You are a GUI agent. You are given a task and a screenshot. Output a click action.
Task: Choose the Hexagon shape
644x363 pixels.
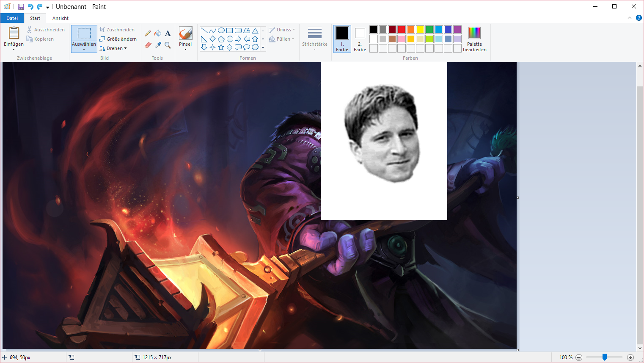coord(229,39)
